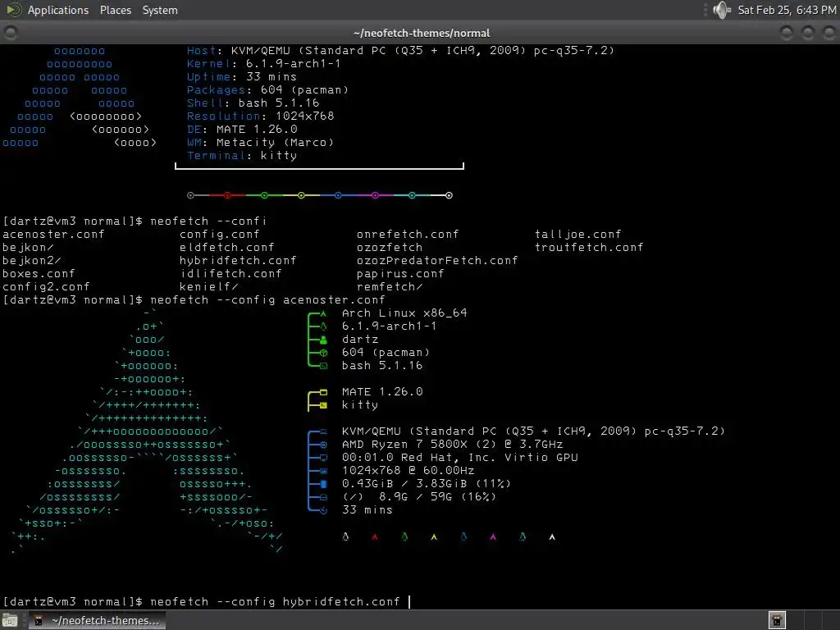Select the active workspace thumbnail in the switcher

tap(778, 620)
